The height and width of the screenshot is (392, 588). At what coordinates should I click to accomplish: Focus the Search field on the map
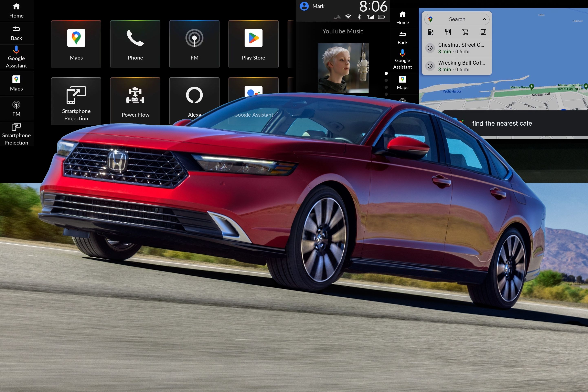point(457,19)
